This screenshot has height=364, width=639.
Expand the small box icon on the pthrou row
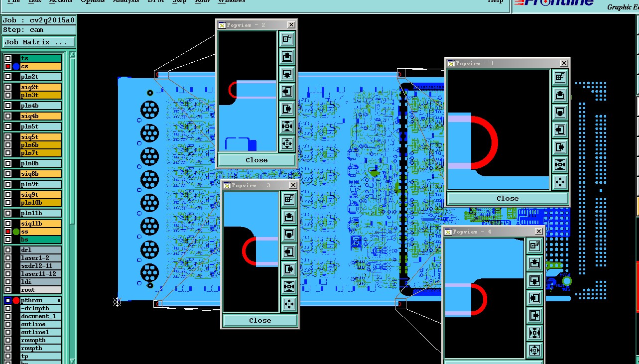pos(59,300)
